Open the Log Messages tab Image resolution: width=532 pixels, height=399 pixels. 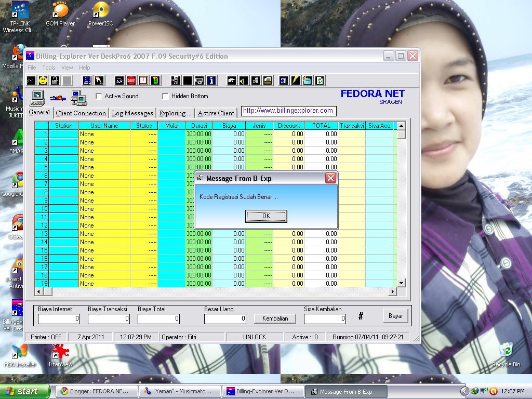[x=132, y=113]
